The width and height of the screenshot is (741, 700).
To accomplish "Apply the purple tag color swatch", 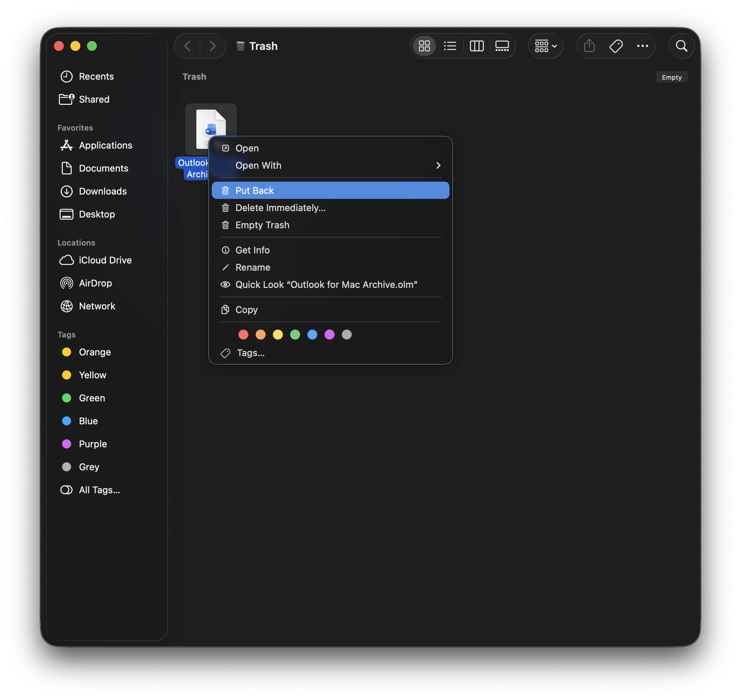I will pos(330,335).
